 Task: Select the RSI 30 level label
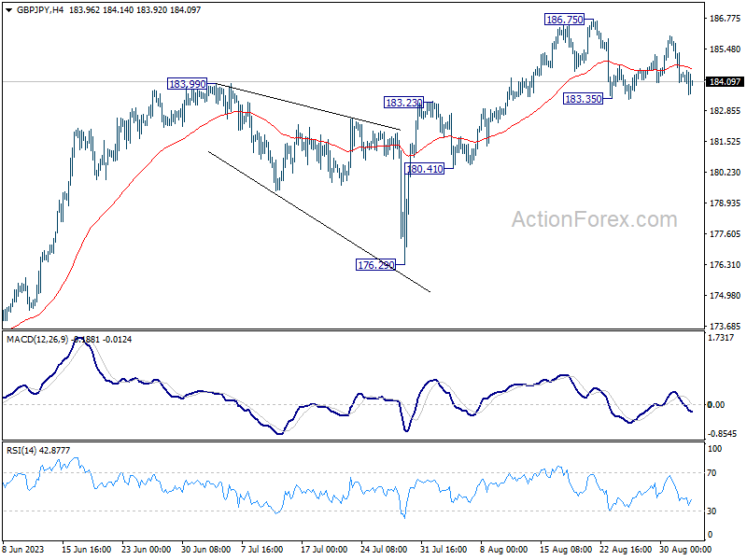pos(712,511)
